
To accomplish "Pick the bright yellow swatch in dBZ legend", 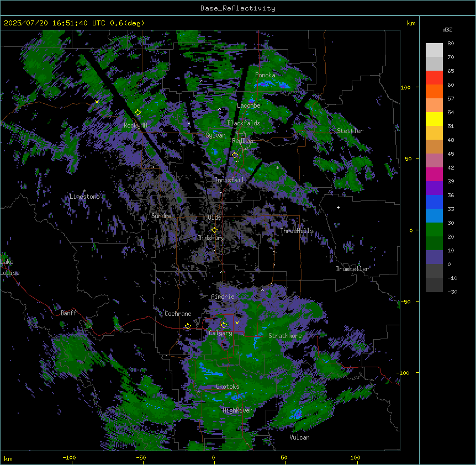I will [x=434, y=119].
